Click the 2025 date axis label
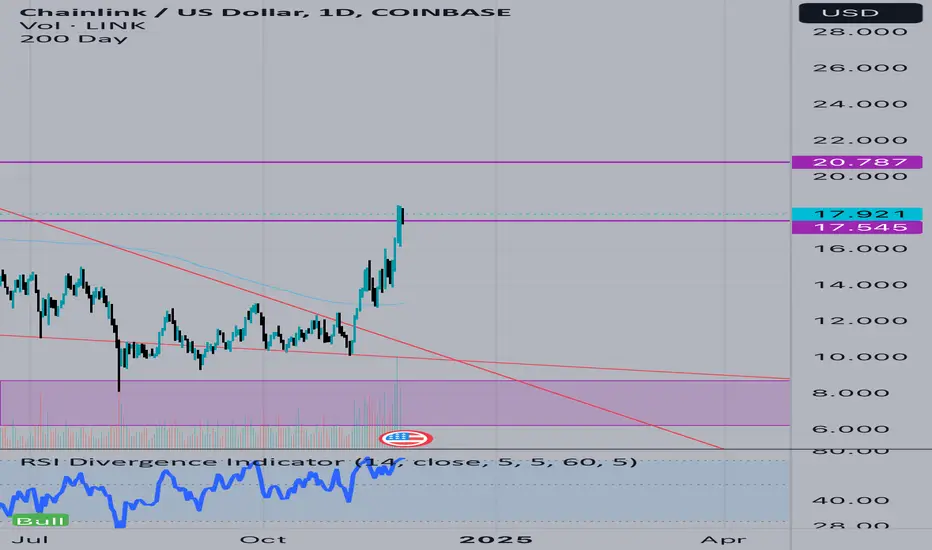This screenshot has height=550, width=932. (x=496, y=539)
